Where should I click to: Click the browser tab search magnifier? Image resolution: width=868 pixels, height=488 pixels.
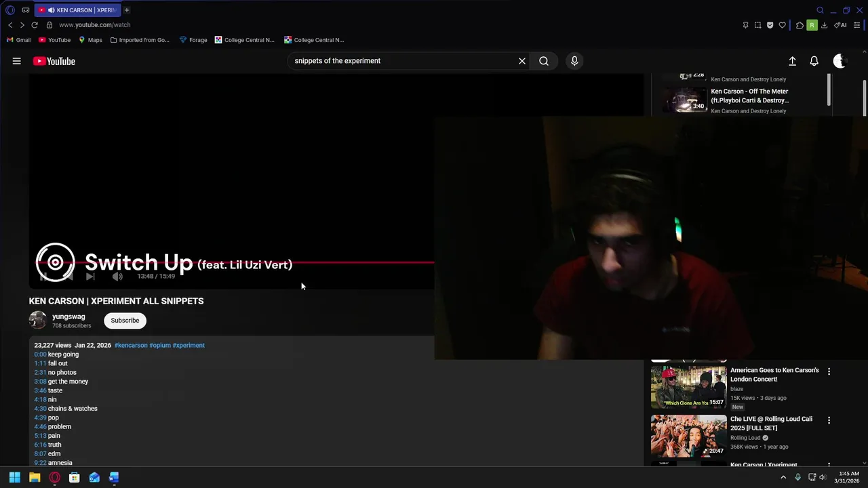tap(820, 10)
